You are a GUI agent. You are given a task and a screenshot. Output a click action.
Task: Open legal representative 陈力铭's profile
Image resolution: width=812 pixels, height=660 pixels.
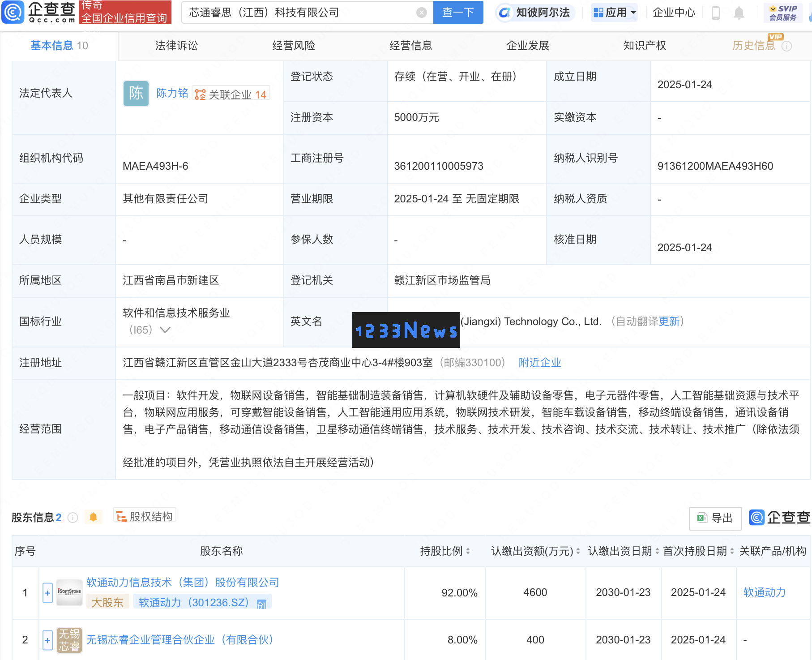coord(172,93)
